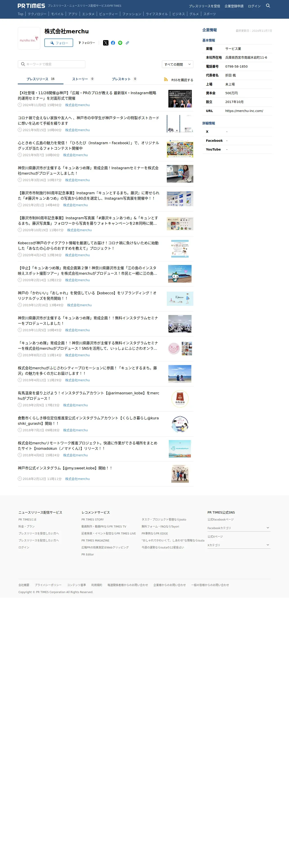
Task: Click the phone number 0798-58-1850
Action: pyautogui.click(x=236, y=66)
